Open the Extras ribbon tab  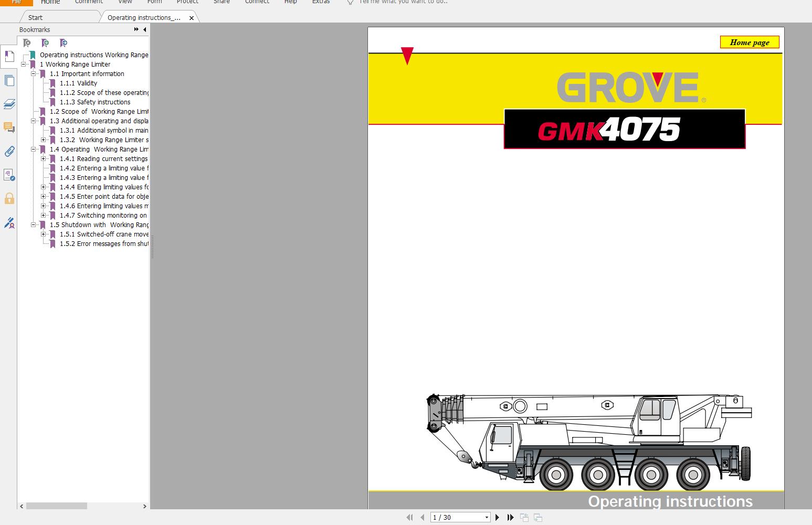click(321, 2)
